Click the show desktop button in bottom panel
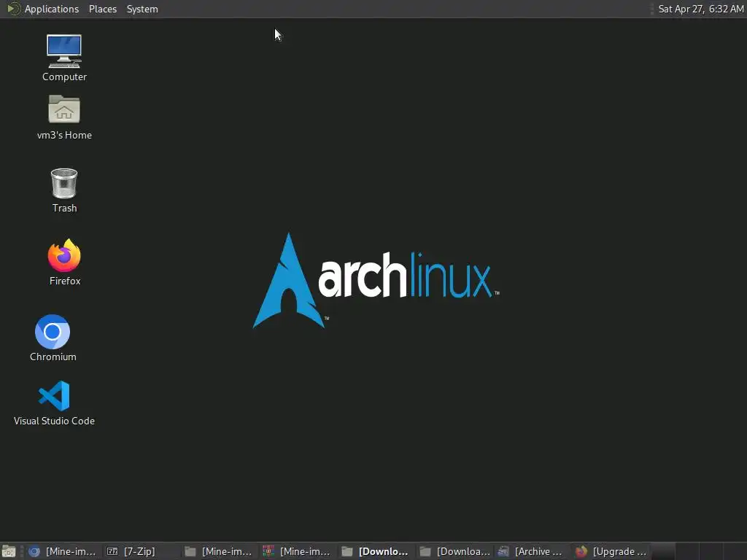Image resolution: width=747 pixels, height=560 pixels. 9,551
